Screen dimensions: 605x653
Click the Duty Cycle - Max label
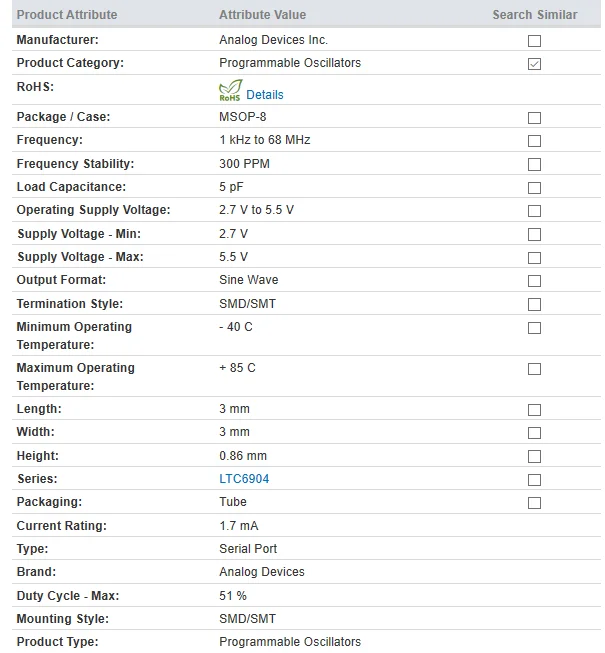(x=68, y=596)
